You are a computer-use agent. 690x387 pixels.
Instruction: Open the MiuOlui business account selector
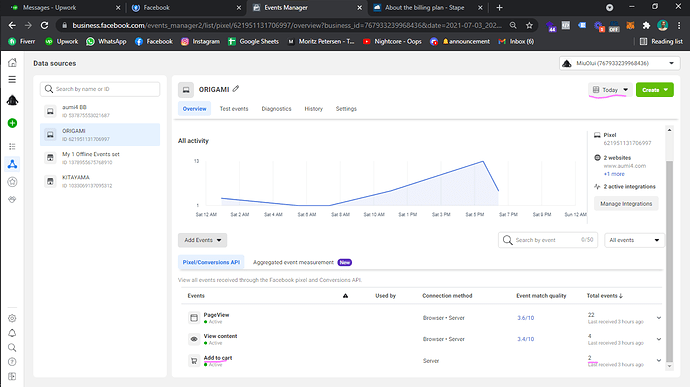(620, 63)
